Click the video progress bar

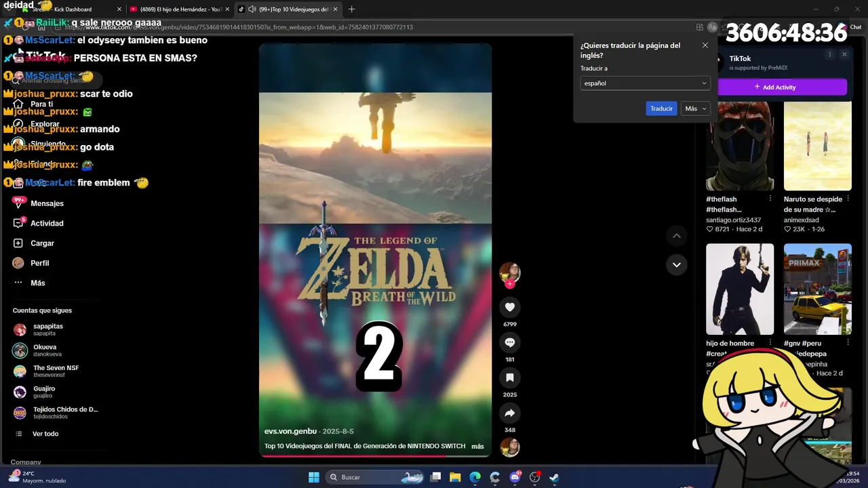coord(375,455)
